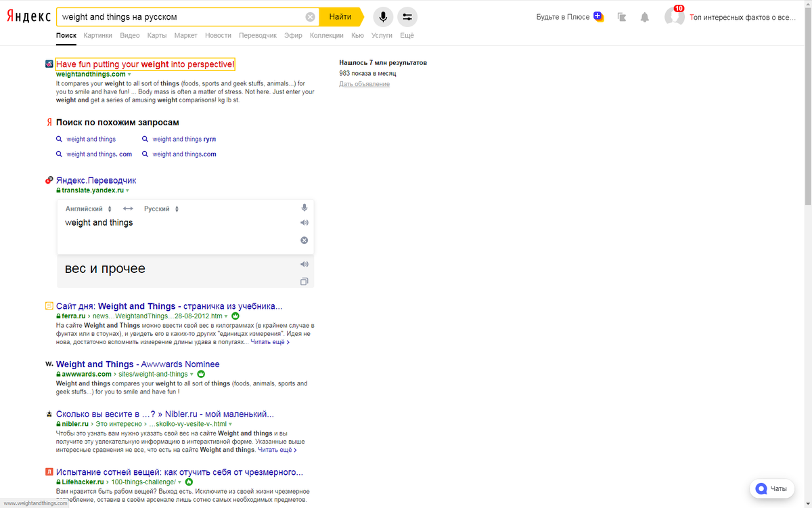Open the Чаты chat button
Screen dimensions: 812x508
point(771,488)
